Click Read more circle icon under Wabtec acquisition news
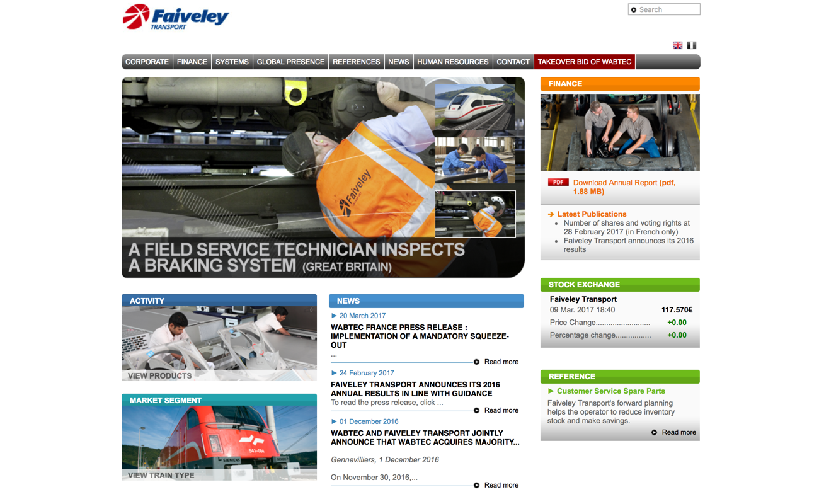 point(477,485)
